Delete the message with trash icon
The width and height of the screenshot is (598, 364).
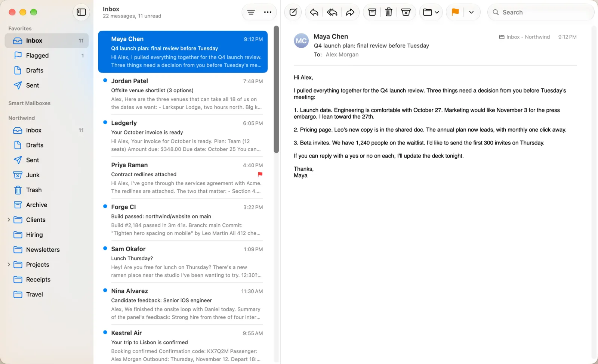(389, 12)
